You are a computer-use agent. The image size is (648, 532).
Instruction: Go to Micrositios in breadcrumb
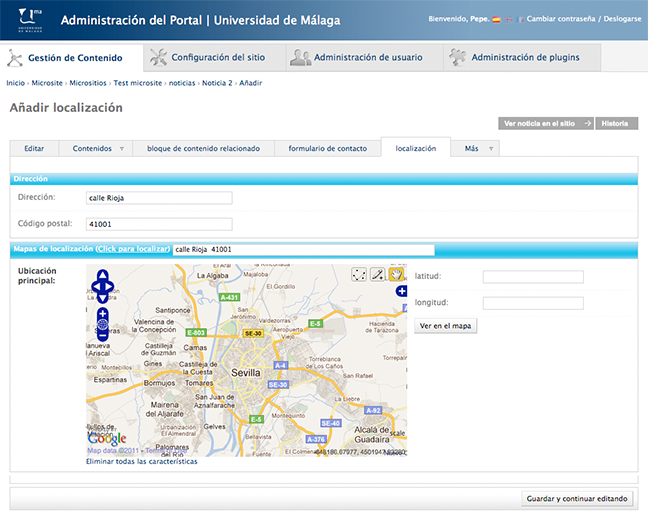[88, 83]
